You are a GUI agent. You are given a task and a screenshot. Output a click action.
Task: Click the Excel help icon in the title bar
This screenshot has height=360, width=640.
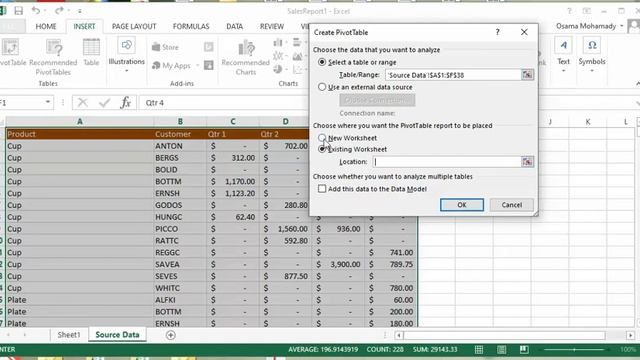[569, 11]
